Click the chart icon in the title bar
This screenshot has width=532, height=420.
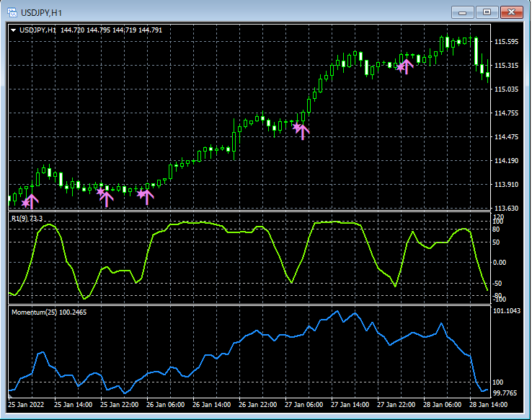(13, 12)
